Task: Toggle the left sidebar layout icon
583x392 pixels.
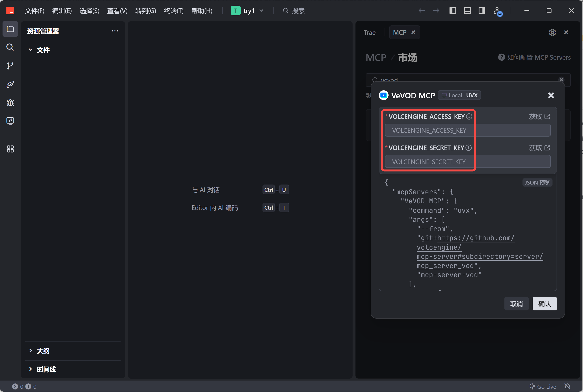Action: (453, 10)
